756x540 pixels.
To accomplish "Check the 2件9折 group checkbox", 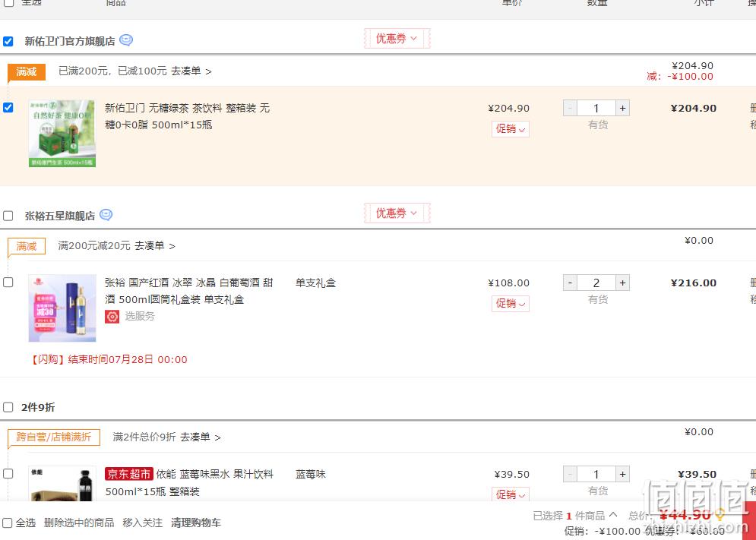I will point(8,407).
